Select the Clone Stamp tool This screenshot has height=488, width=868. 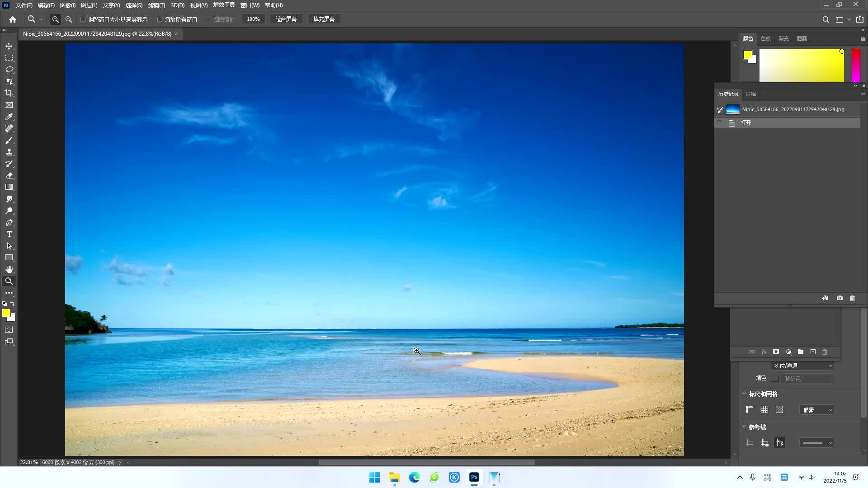point(9,152)
